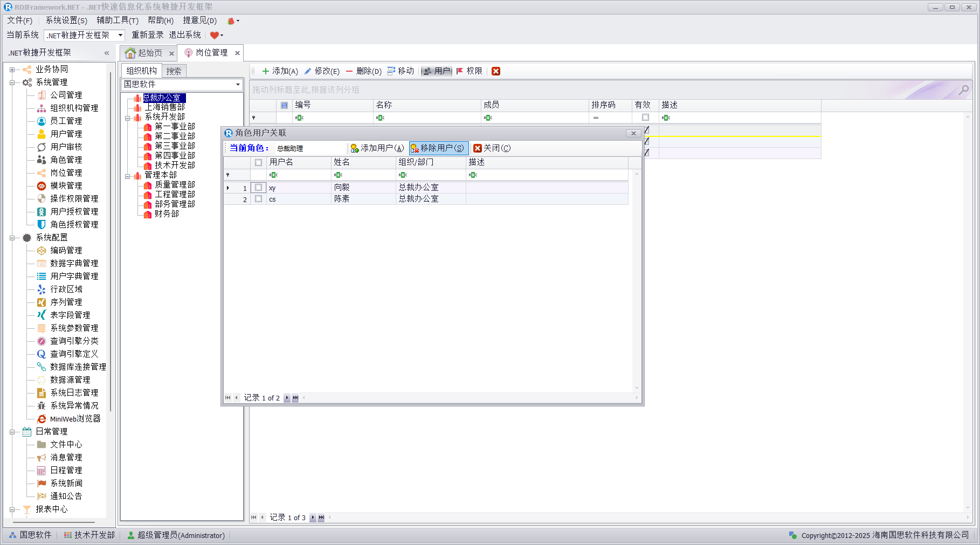Toggle select-all checkbox in dialog header
980x545 pixels.
(x=259, y=162)
